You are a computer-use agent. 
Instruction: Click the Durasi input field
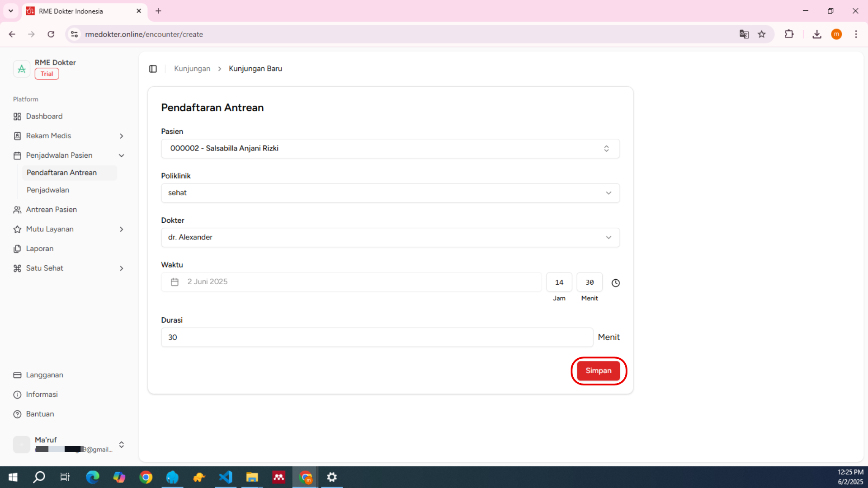(377, 338)
